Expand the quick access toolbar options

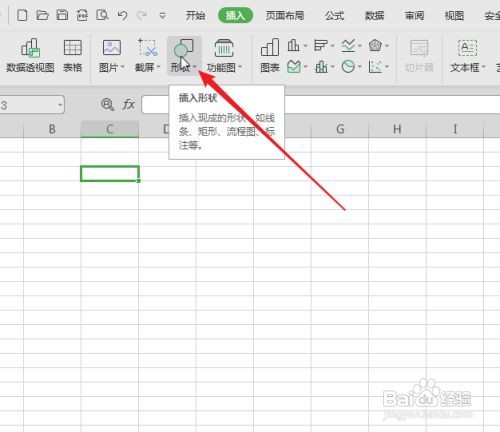(162, 16)
